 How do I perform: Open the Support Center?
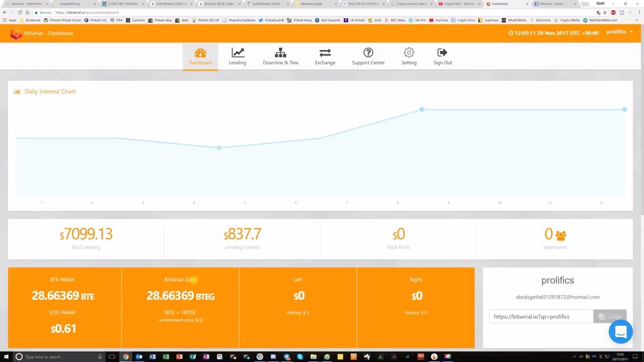point(368,57)
